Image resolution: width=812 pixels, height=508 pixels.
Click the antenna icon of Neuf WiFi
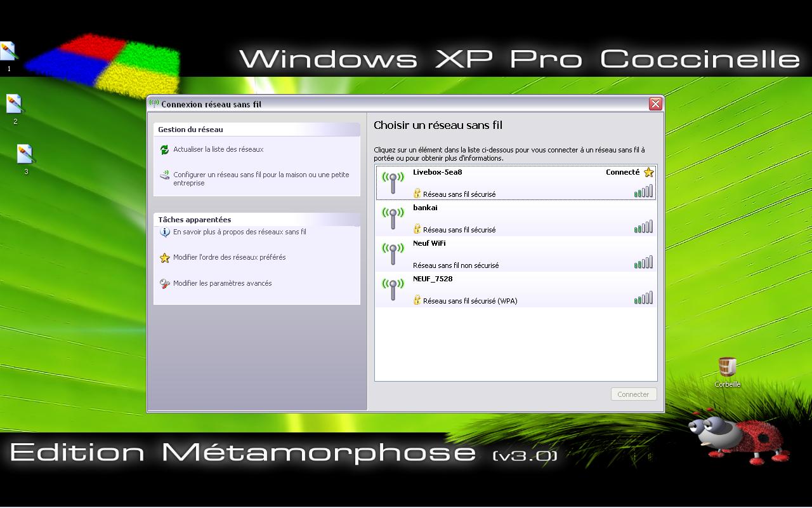[x=393, y=254]
